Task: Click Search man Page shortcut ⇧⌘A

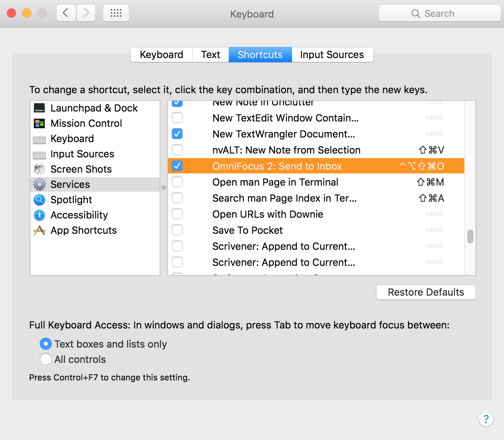Action: (431, 198)
